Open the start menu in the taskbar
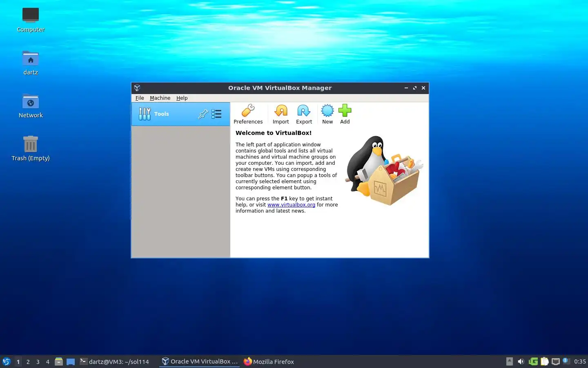 [x=7, y=361]
